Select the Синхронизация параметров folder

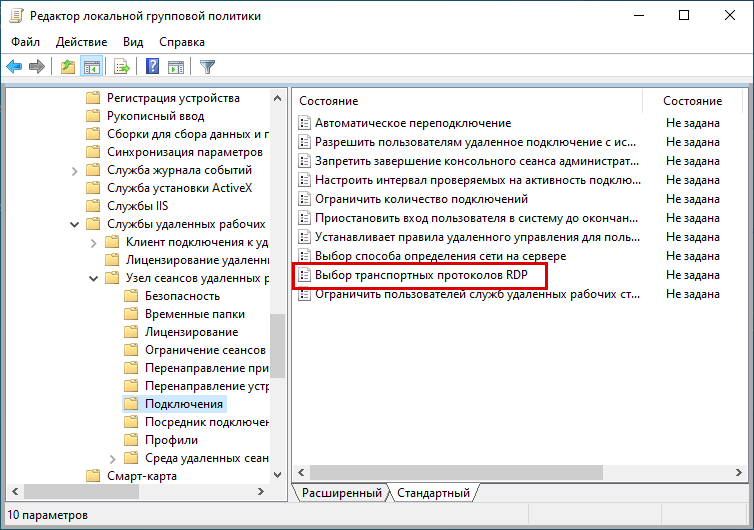pos(185,152)
